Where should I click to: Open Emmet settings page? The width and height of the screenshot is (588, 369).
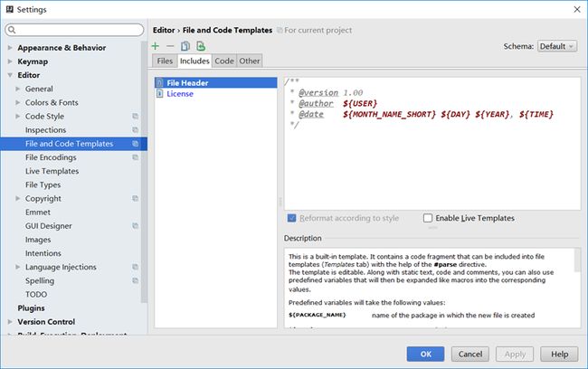[x=37, y=213]
